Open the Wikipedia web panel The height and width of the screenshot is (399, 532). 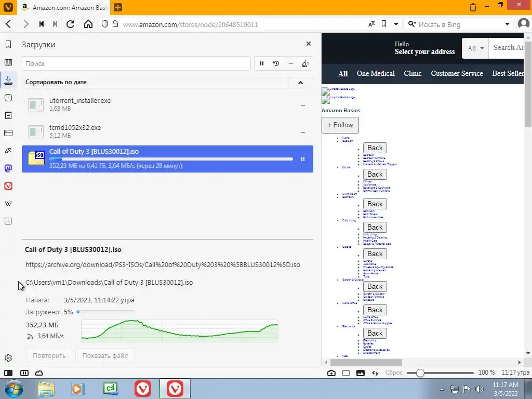tap(8, 204)
